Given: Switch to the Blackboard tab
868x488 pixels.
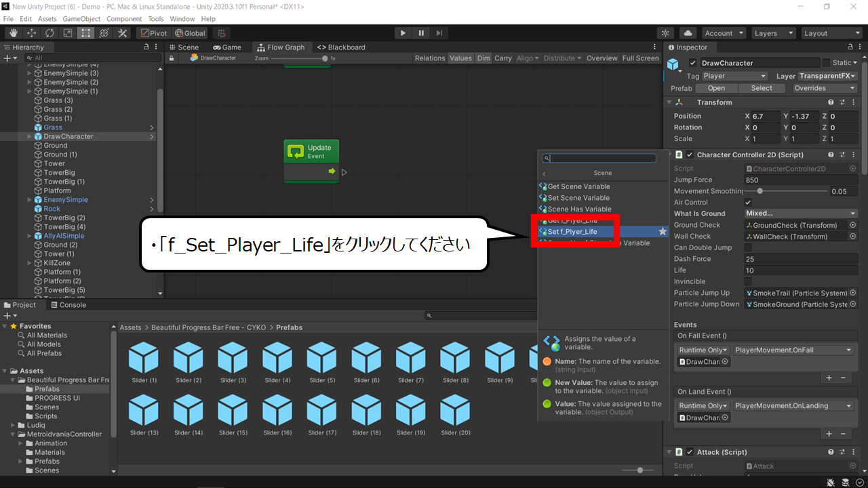Looking at the screenshot, I should click(341, 47).
